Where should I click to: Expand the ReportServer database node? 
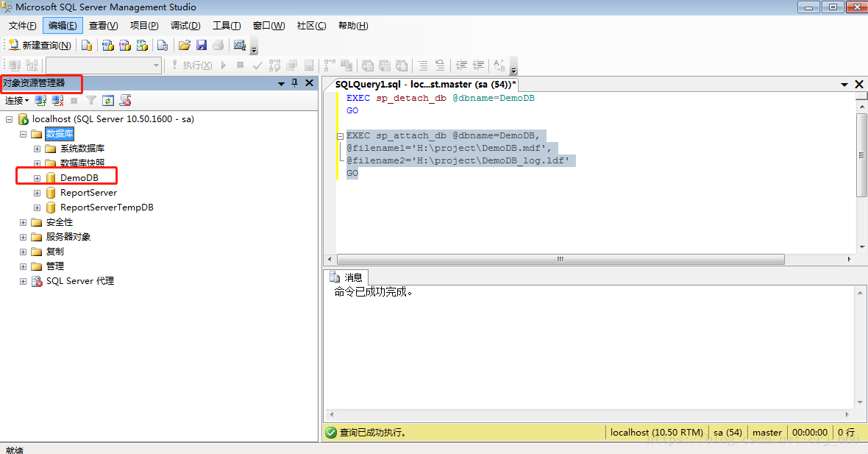click(x=37, y=194)
